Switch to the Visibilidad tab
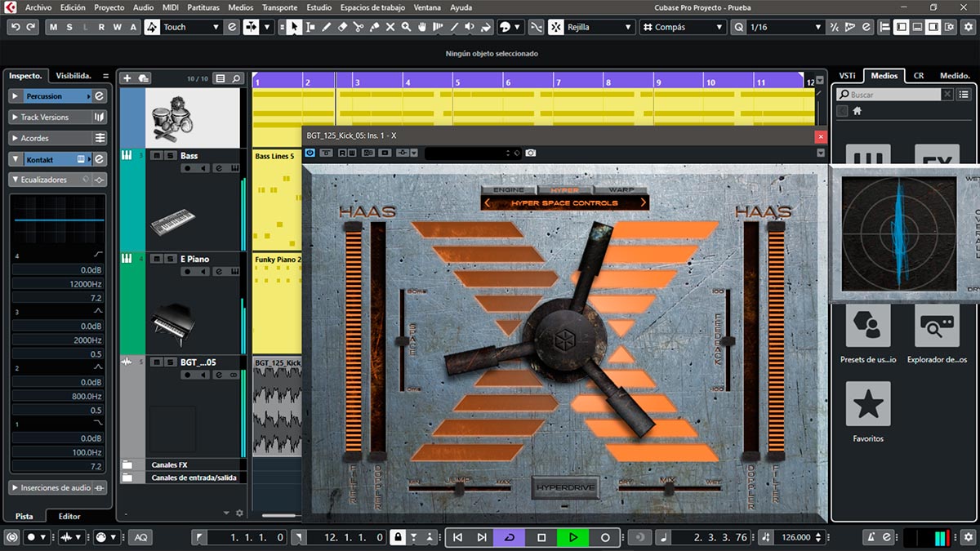The height and width of the screenshot is (551, 980). click(x=74, y=76)
